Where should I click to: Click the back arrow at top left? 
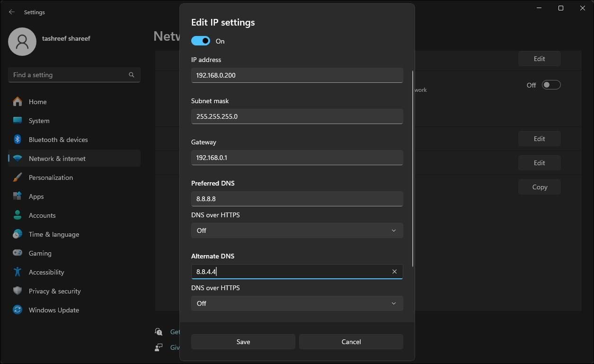click(x=11, y=12)
